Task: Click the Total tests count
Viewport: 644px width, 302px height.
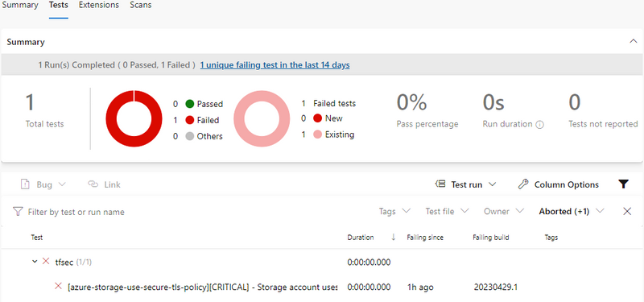Action: [30, 102]
